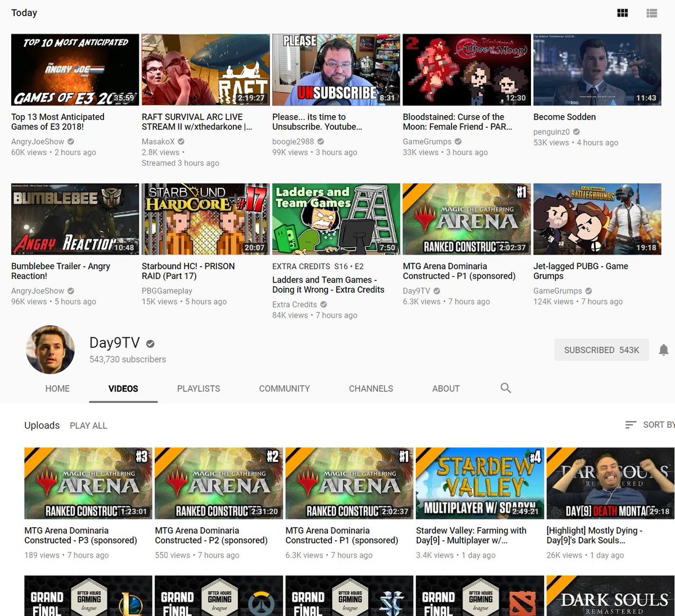Click PLAY ALL next to Uploads
The width and height of the screenshot is (675, 616).
pyautogui.click(x=88, y=425)
